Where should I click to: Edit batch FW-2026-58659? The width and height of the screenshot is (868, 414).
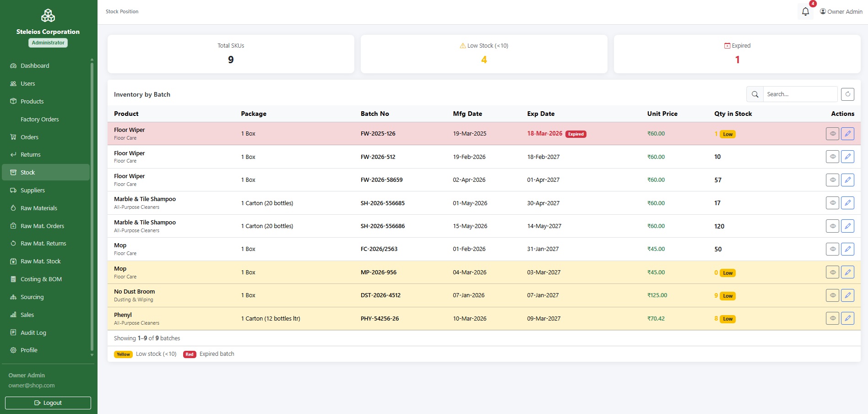[x=847, y=180]
